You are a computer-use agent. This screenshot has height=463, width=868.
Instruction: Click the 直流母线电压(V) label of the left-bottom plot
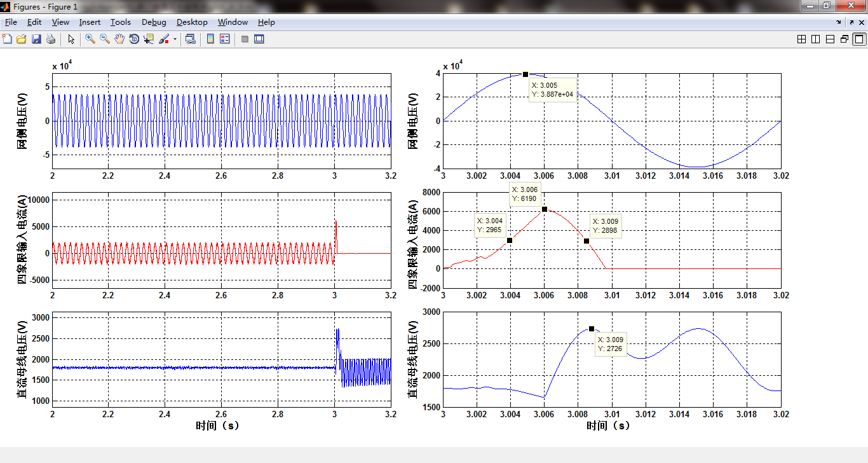pyautogui.click(x=22, y=359)
